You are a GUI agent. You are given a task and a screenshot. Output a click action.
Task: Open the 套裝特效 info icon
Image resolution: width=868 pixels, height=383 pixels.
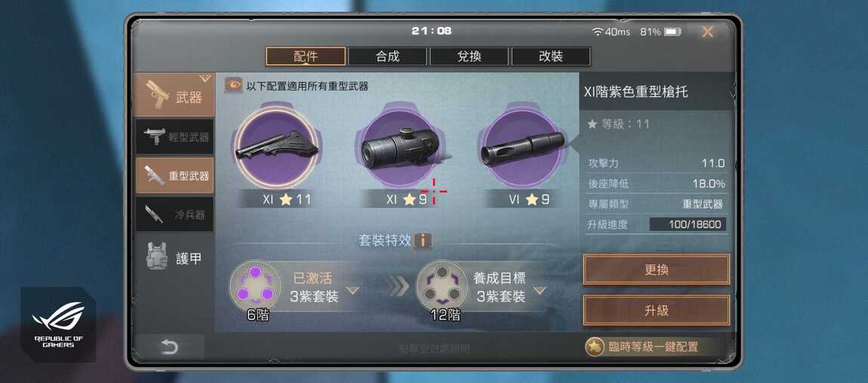pyautogui.click(x=423, y=240)
